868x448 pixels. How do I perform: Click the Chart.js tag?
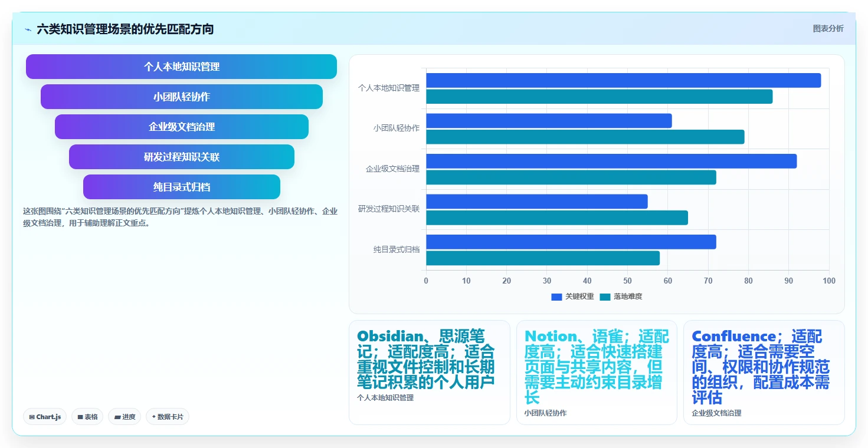coord(45,417)
